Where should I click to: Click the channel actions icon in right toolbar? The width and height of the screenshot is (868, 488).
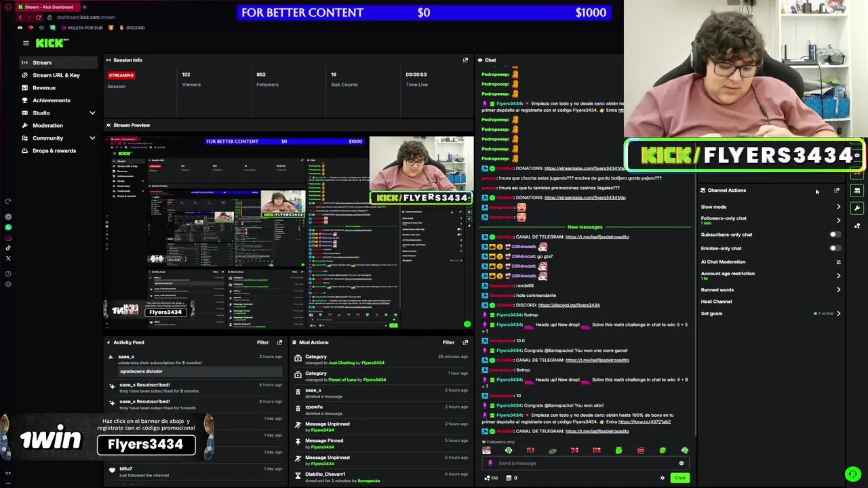pos(857,191)
